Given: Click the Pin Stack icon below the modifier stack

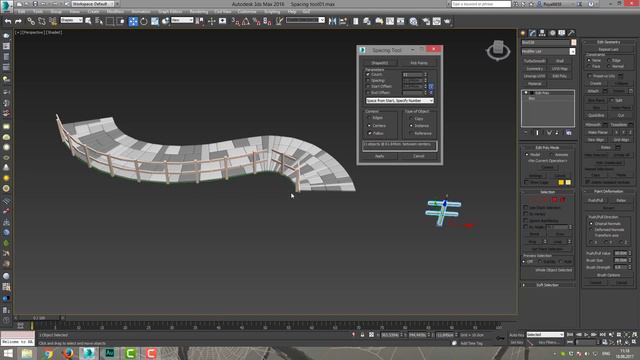Looking at the screenshot, I should click(x=526, y=133).
